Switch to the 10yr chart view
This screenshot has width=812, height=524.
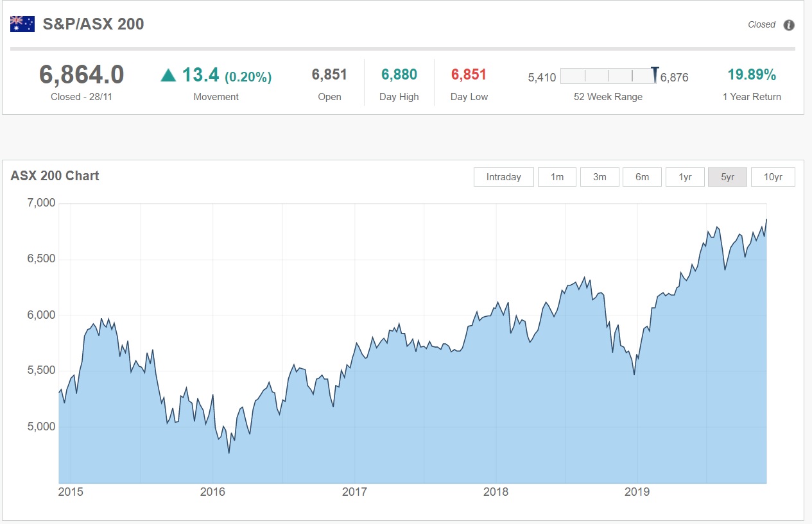point(773,177)
